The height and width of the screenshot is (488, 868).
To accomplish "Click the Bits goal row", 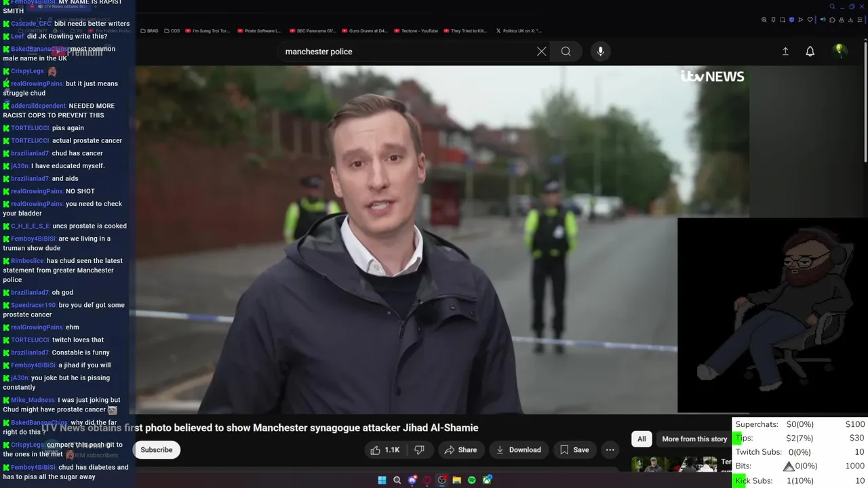I will (x=800, y=466).
